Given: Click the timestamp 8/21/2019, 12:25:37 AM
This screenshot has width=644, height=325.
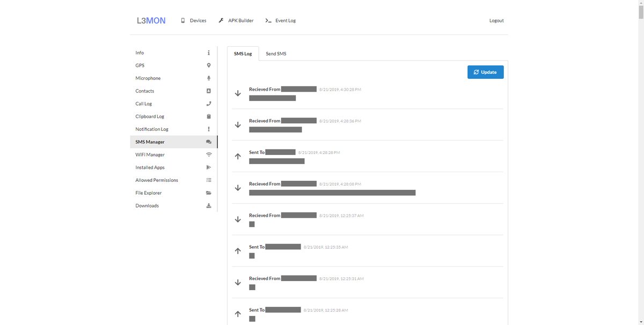Looking at the screenshot, I should pyautogui.click(x=341, y=216).
